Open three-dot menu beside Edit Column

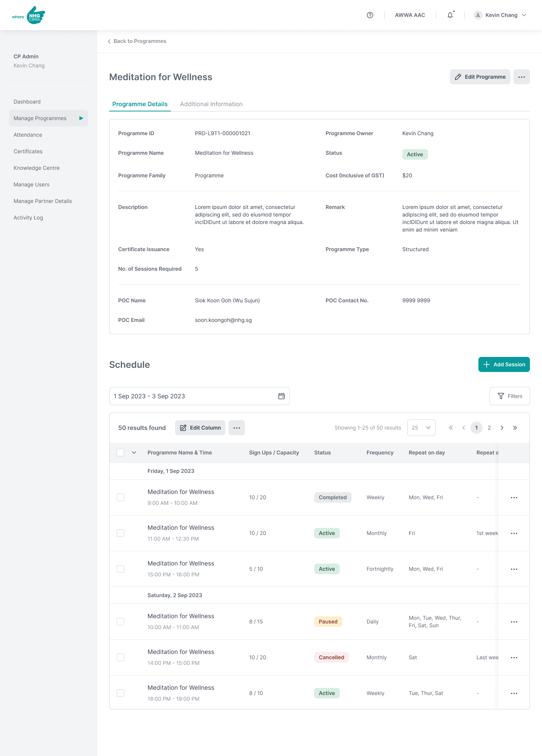[x=237, y=428]
